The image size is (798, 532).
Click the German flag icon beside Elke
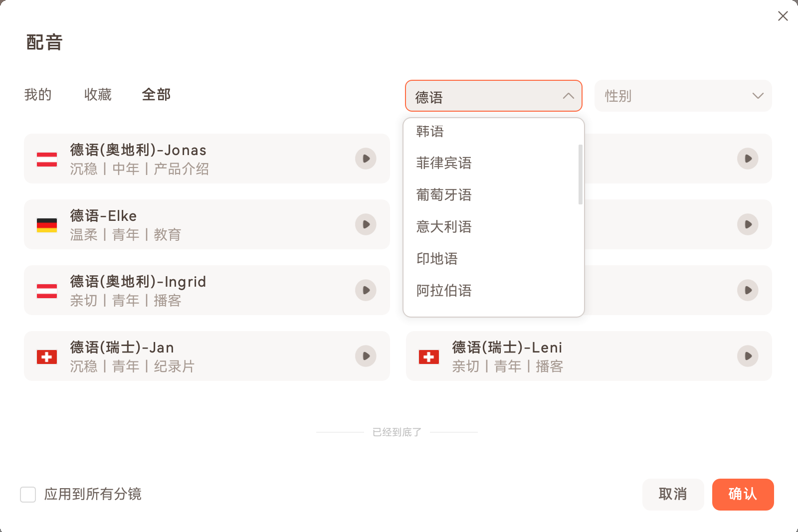coord(47,225)
